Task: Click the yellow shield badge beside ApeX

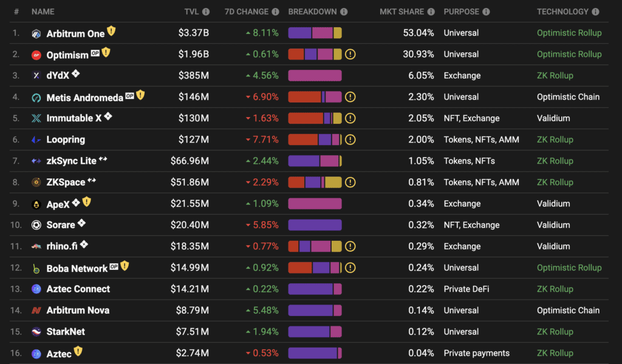Action: coord(87,201)
